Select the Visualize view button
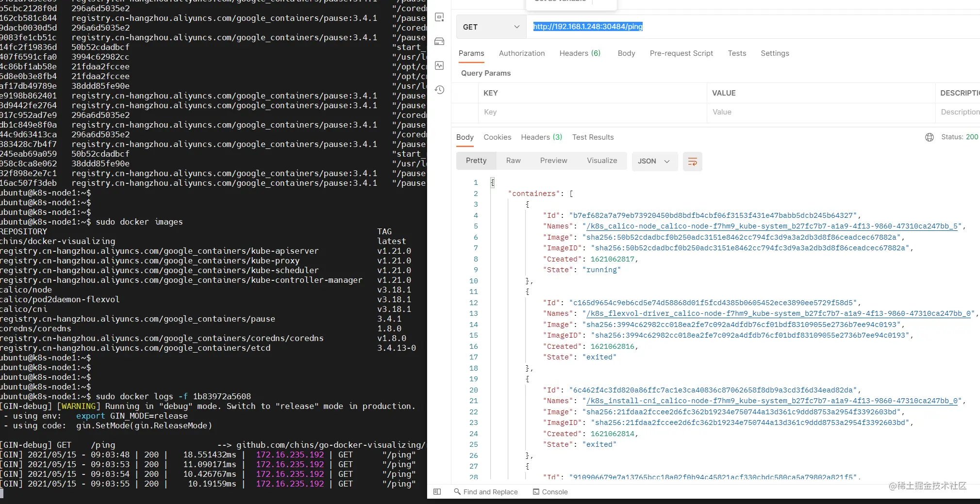 coord(602,161)
